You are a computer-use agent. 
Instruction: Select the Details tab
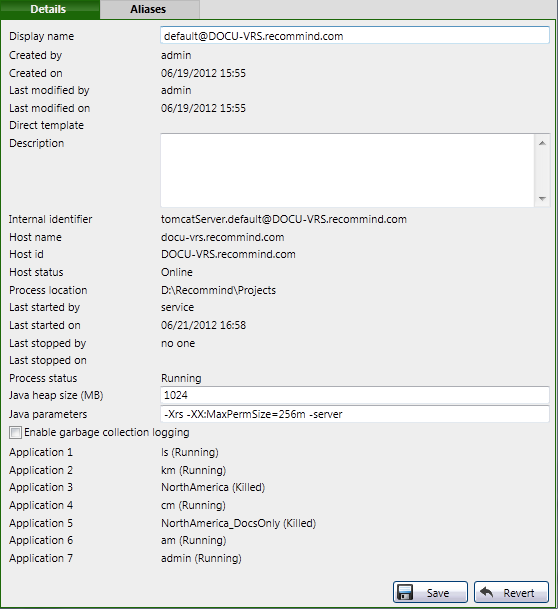(50, 9)
